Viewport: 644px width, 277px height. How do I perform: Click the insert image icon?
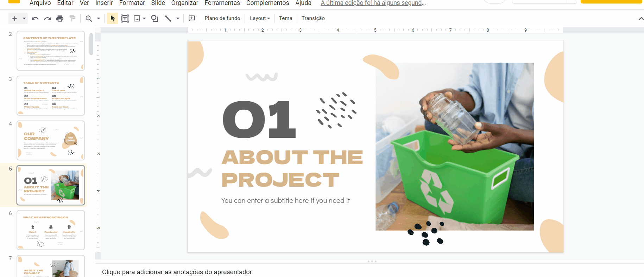point(137,18)
